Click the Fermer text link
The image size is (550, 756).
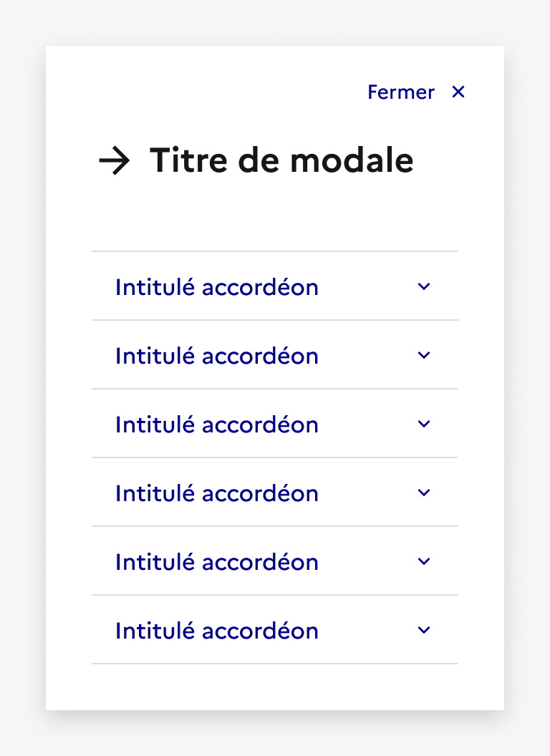pyautogui.click(x=401, y=92)
